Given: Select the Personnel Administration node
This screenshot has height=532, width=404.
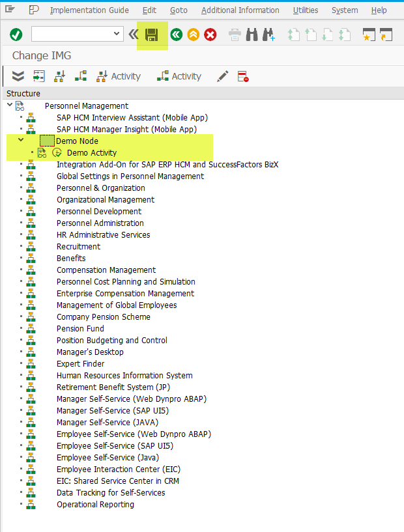Looking at the screenshot, I should (100, 223).
